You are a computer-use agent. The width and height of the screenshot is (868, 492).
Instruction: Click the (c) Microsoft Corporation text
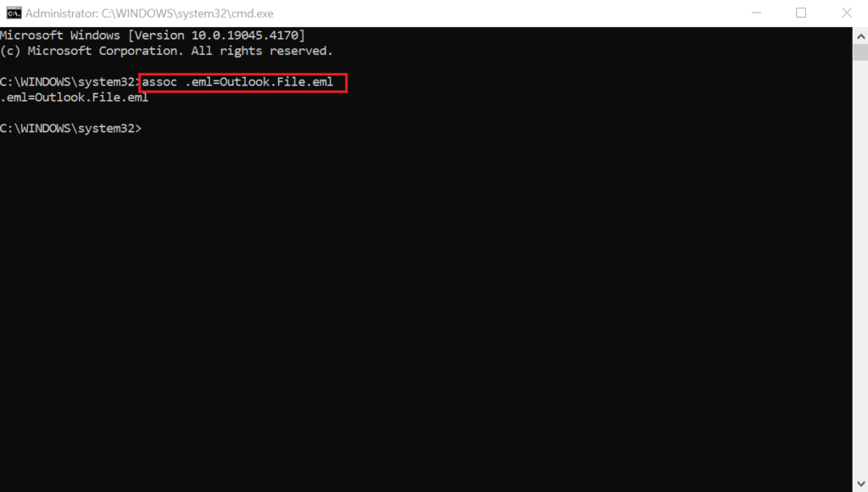point(92,51)
